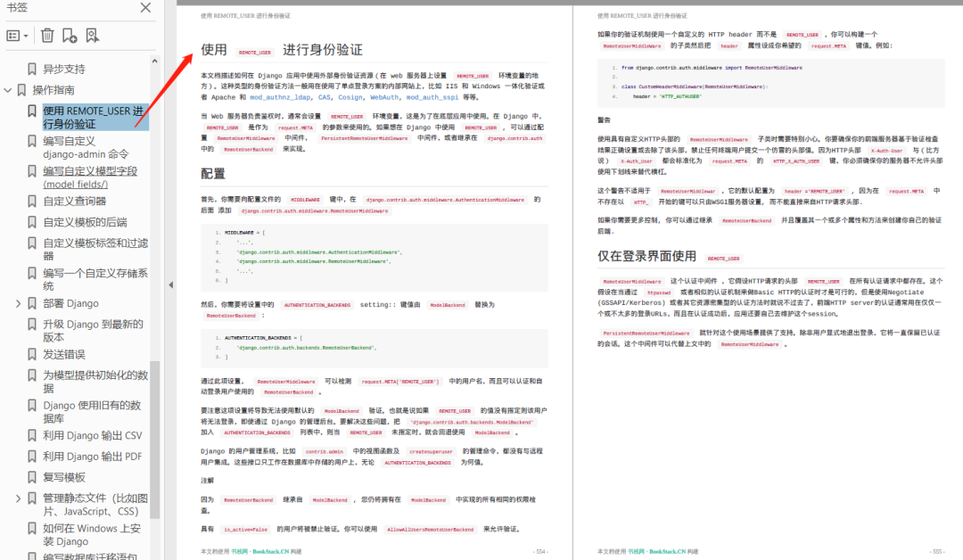Open 编写一个自定义存储系统 bookmark
The width and height of the screenshot is (963, 560).
click(95, 279)
